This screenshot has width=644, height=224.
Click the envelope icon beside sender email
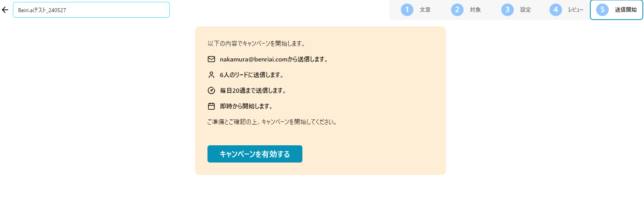point(211,59)
